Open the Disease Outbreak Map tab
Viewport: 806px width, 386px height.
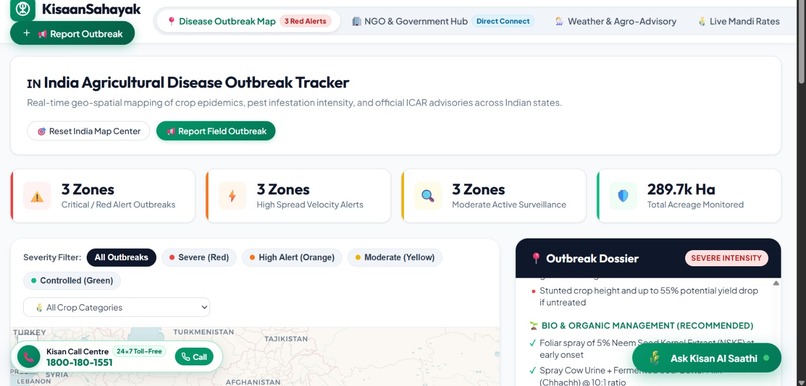[x=248, y=22]
